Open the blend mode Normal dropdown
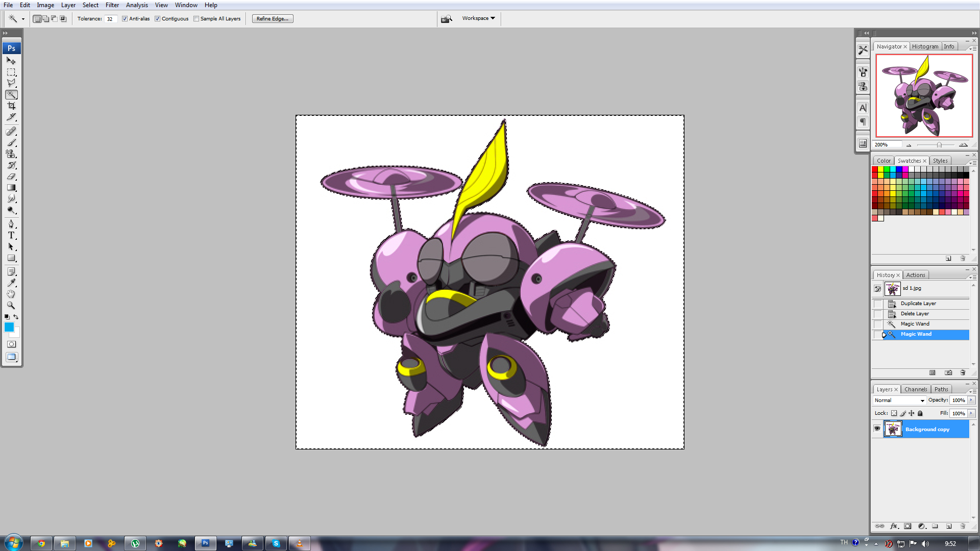 (899, 400)
